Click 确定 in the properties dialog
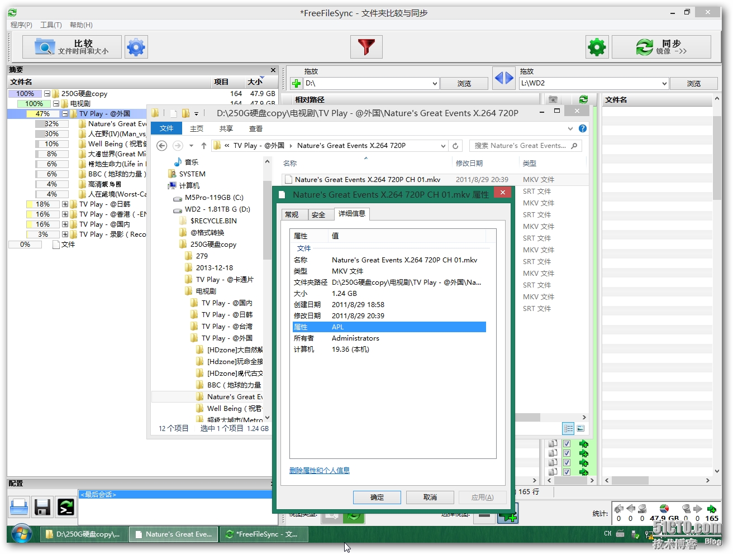 [x=377, y=497]
